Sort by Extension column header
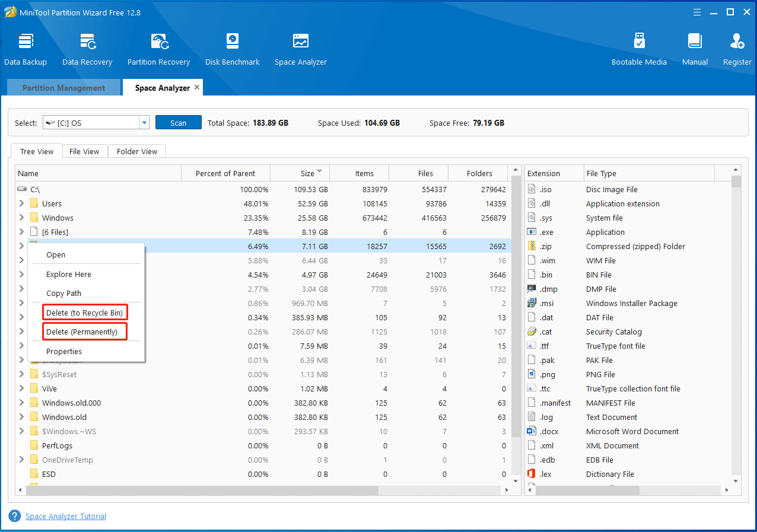The image size is (757, 532). pos(554,173)
